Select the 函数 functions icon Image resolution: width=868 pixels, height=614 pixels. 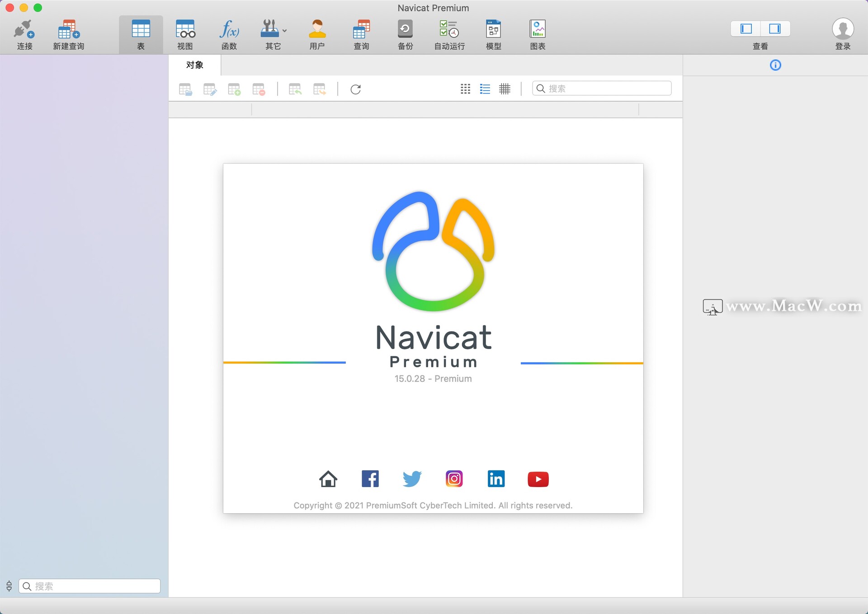pos(229,29)
